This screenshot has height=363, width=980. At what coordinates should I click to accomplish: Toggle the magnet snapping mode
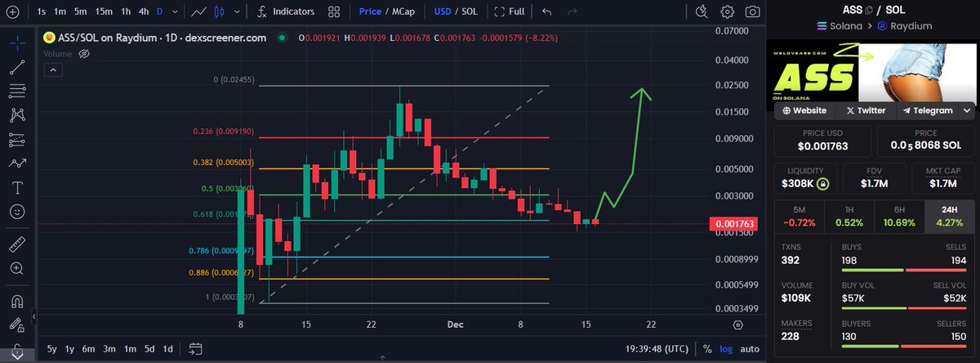(17, 300)
